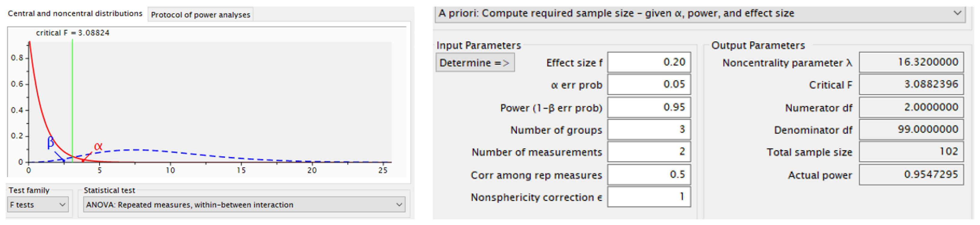Click the Critical F output value
The height and width of the screenshot is (225, 980).
point(911,84)
